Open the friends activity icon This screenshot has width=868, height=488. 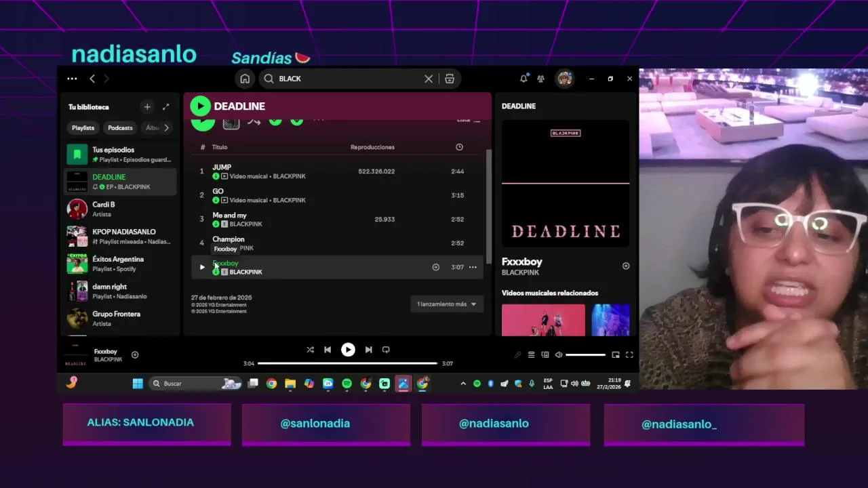[540, 79]
